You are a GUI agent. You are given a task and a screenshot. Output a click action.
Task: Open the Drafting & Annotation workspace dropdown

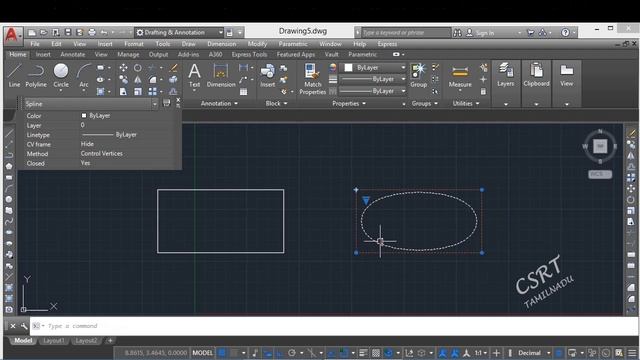[180, 33]
